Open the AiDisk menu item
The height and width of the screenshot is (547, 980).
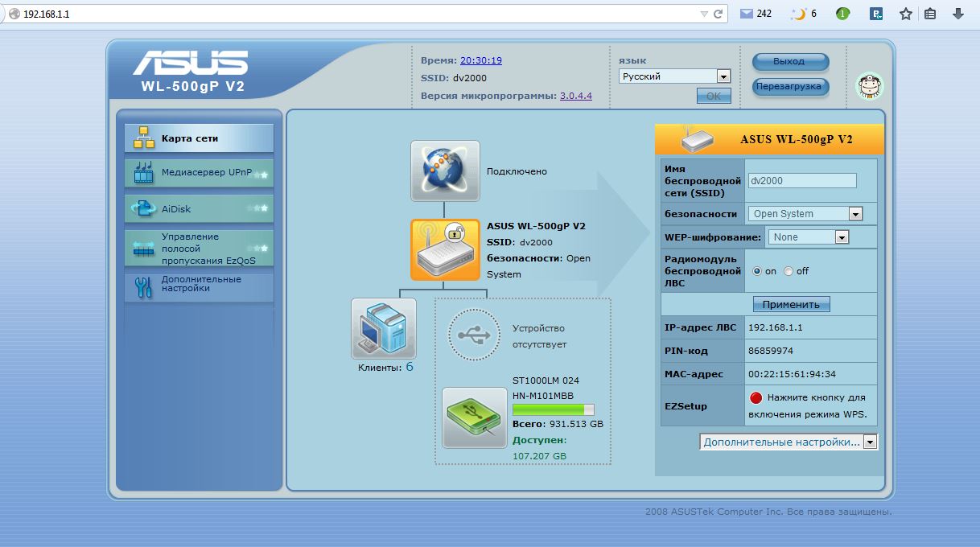click(200, 209)
